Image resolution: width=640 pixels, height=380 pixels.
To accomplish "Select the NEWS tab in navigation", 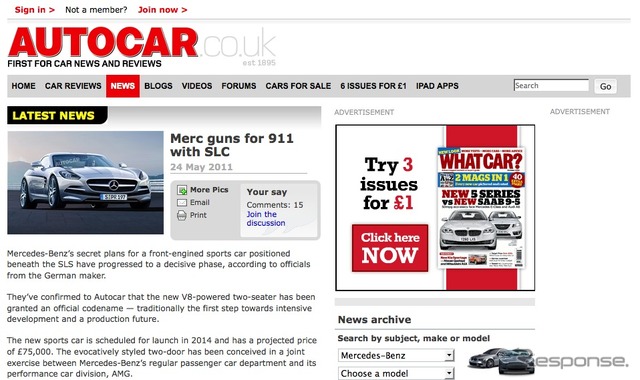I will [123, 86].
